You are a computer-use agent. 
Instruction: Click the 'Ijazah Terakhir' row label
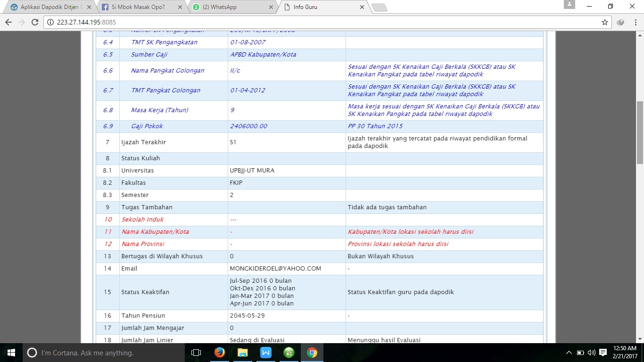click(143, 142)
